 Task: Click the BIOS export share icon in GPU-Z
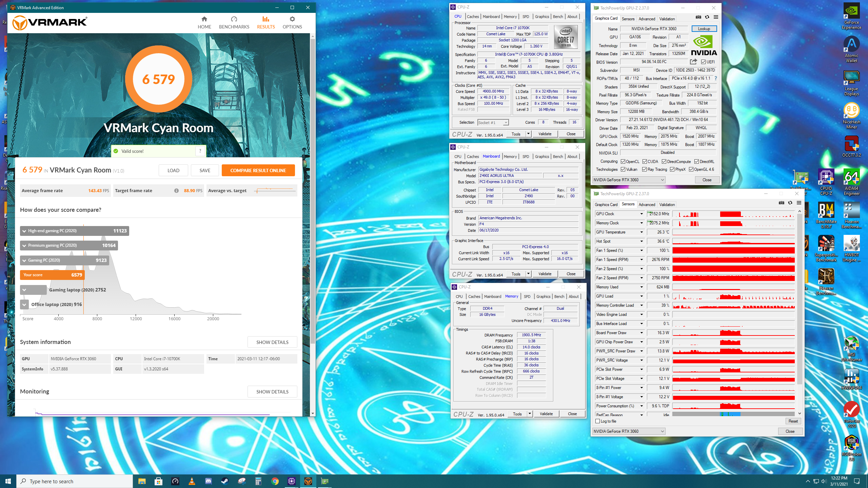[x=693, y=62]
